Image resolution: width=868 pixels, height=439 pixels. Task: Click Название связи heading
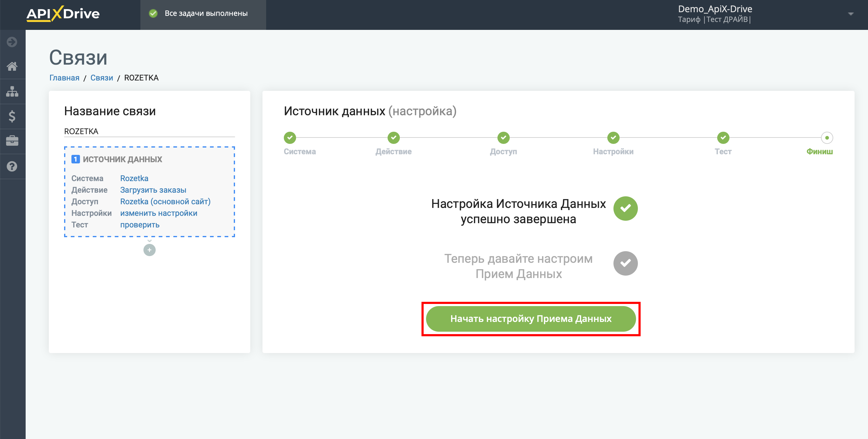coord(110,111)
